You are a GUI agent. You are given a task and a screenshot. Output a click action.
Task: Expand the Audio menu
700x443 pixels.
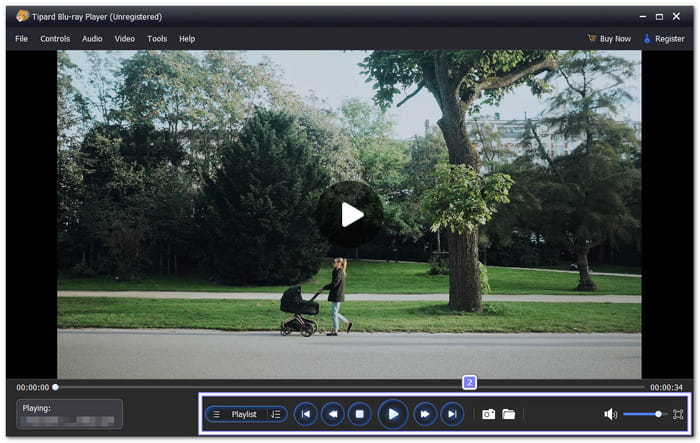[92, 39]
